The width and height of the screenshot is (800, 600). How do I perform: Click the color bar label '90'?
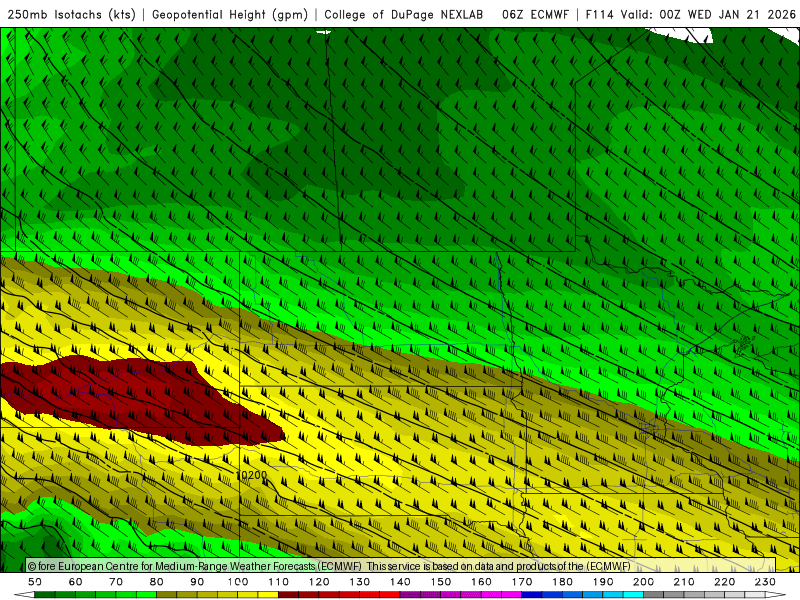197,582
